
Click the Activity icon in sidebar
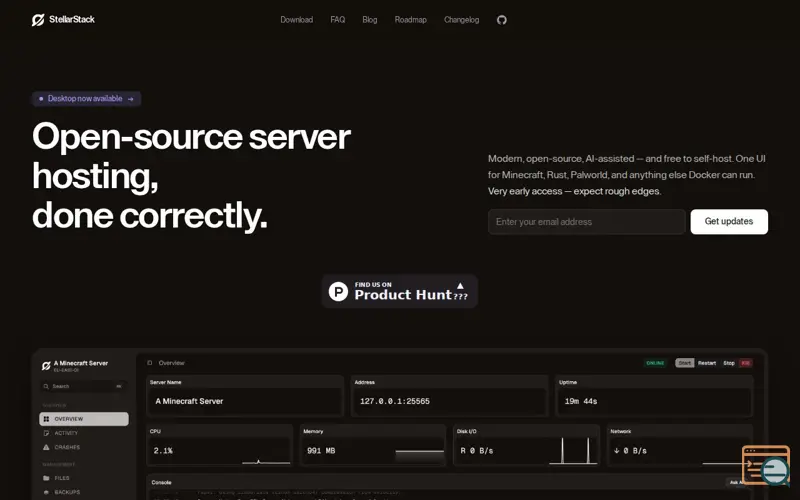[x=46, y=433]
